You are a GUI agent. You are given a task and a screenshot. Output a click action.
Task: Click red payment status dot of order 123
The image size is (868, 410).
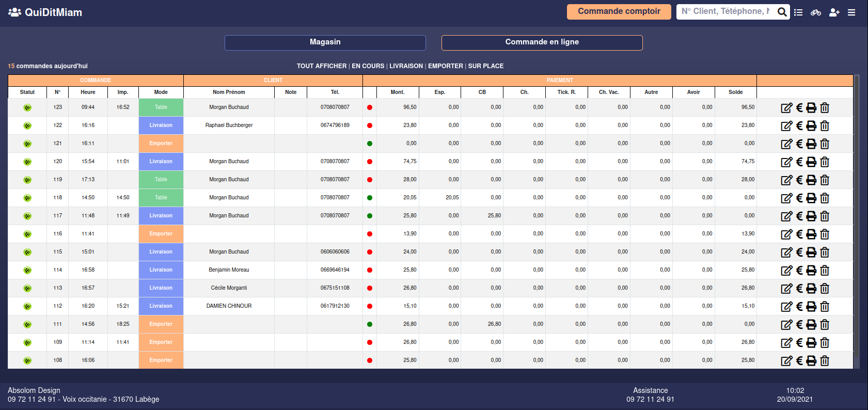[370, 107]
